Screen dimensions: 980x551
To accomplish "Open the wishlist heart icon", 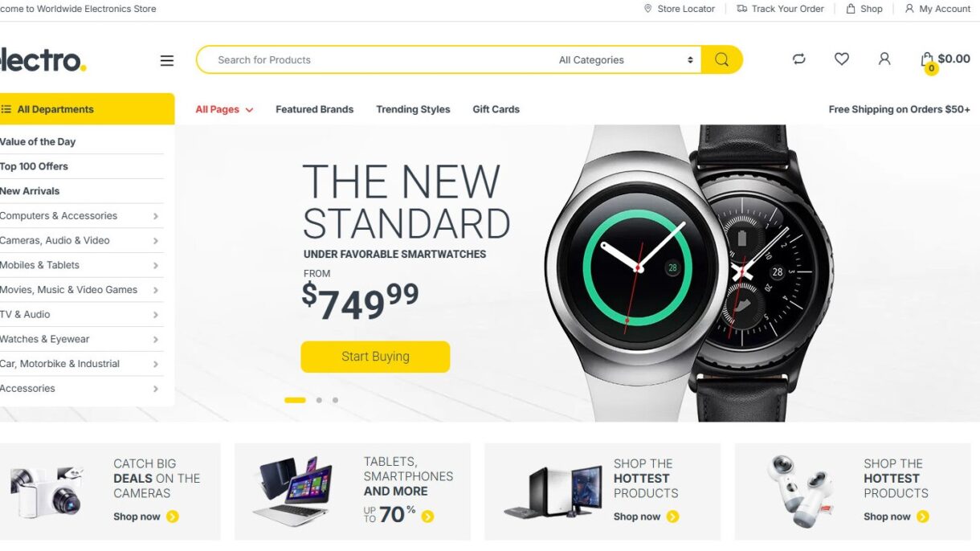I will pyautogui.click(x=842, y=59).
